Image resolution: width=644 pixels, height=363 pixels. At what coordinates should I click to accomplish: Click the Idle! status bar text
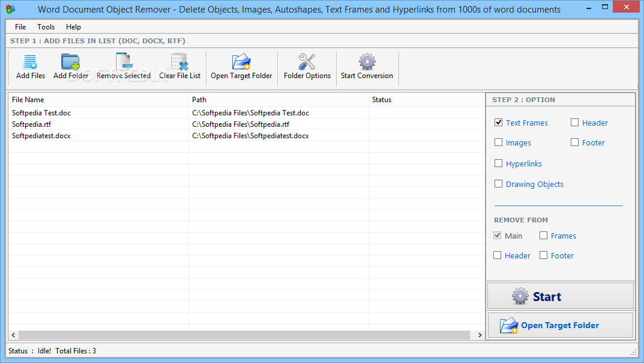point(44,350)
